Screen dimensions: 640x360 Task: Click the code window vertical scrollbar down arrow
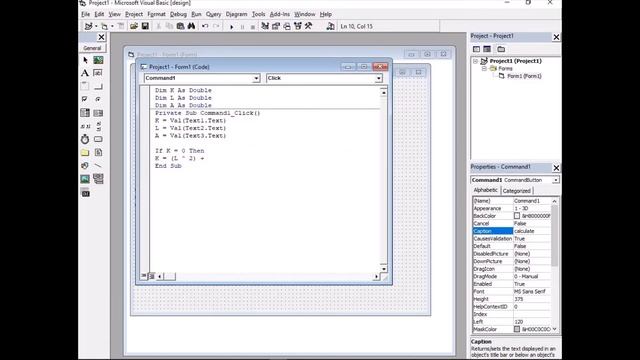(384, 269)
